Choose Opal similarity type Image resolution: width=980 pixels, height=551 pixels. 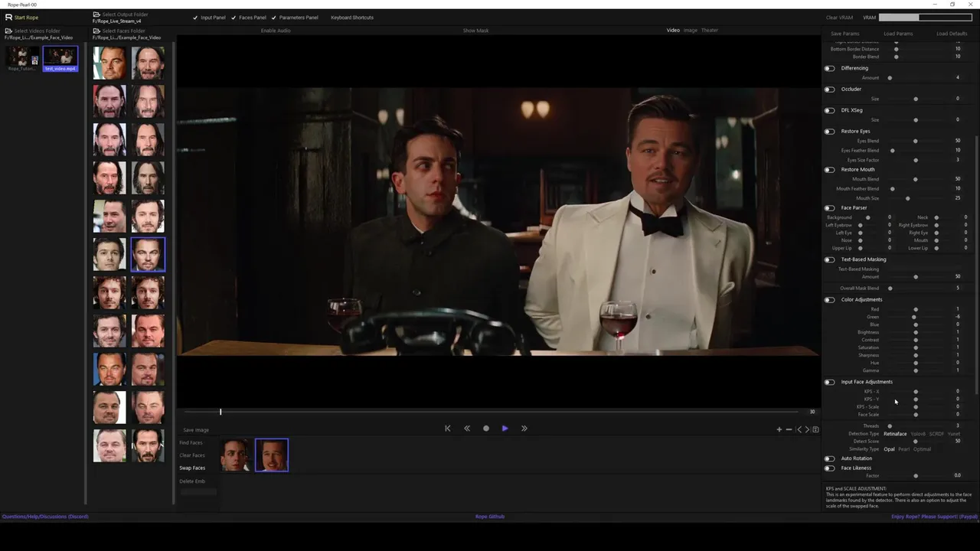889,449
